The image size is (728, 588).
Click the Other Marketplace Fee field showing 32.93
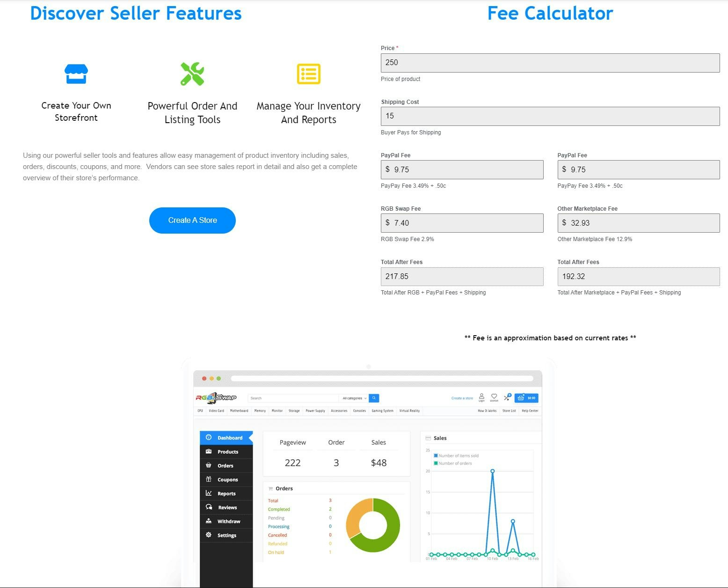[x=639, y=223]
